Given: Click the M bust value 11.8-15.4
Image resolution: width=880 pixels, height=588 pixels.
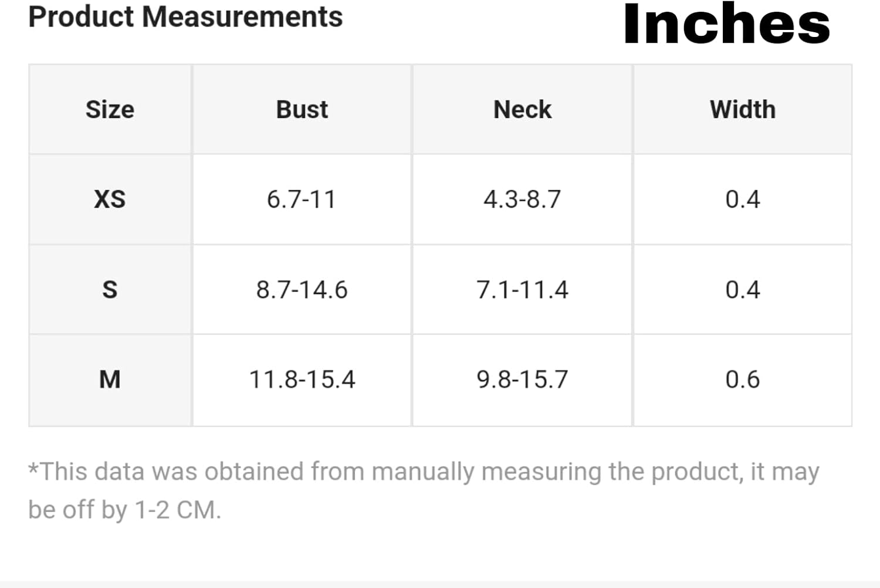Looking at the screenshot, I should click(302, 380).
